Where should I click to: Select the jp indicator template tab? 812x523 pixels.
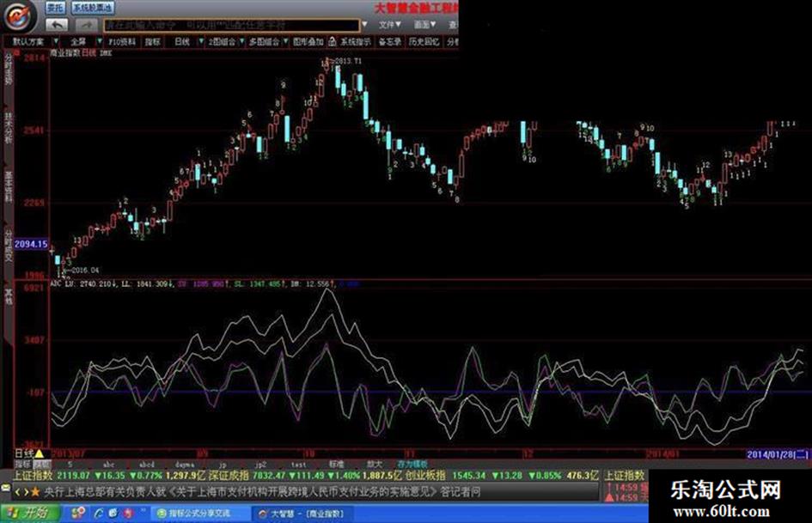coord(223,465)
